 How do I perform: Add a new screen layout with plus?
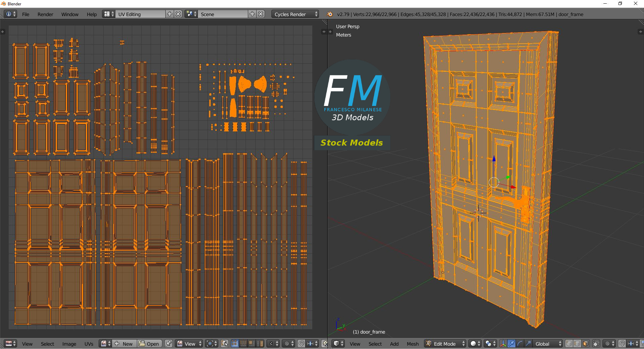pos(170,14)
